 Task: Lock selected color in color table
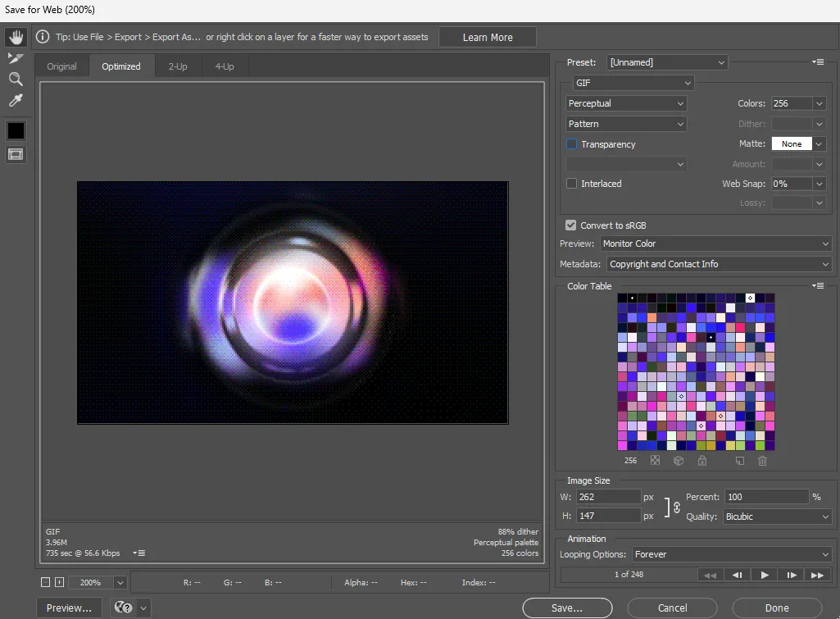[702, 461]
